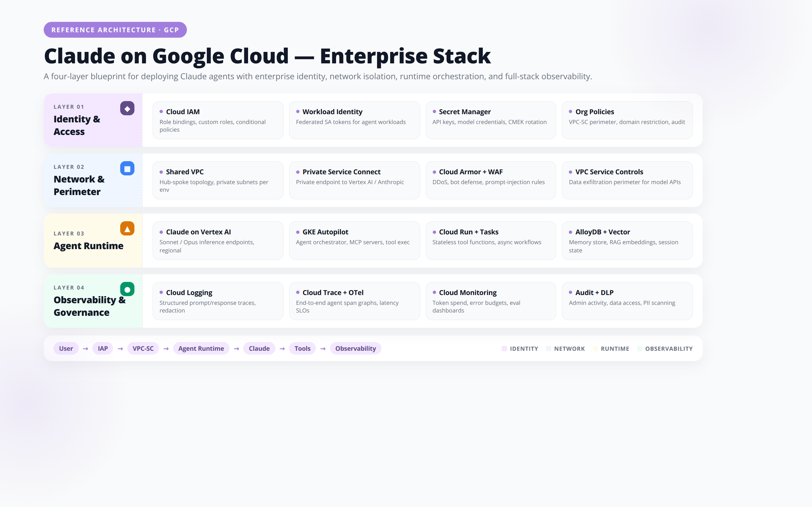Click the "Agent Runtime" layer heading
This screenshot has height=507, width=812.
pos(89,246)
